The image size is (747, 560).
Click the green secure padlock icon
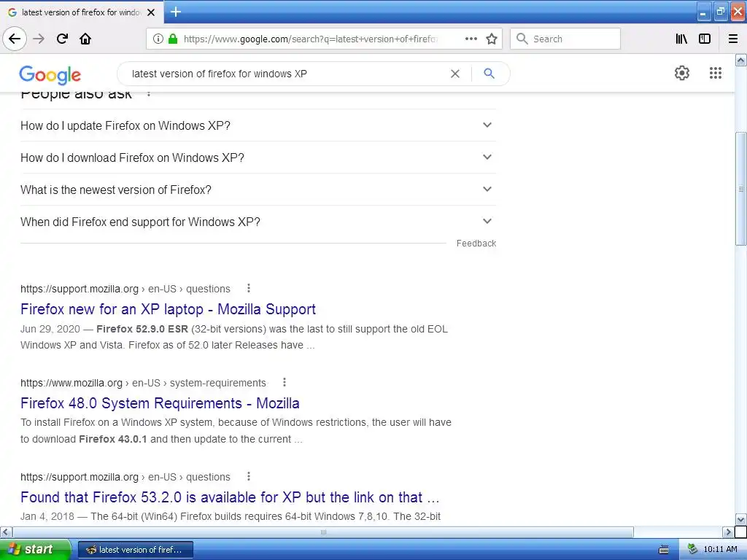pos(173,39)
